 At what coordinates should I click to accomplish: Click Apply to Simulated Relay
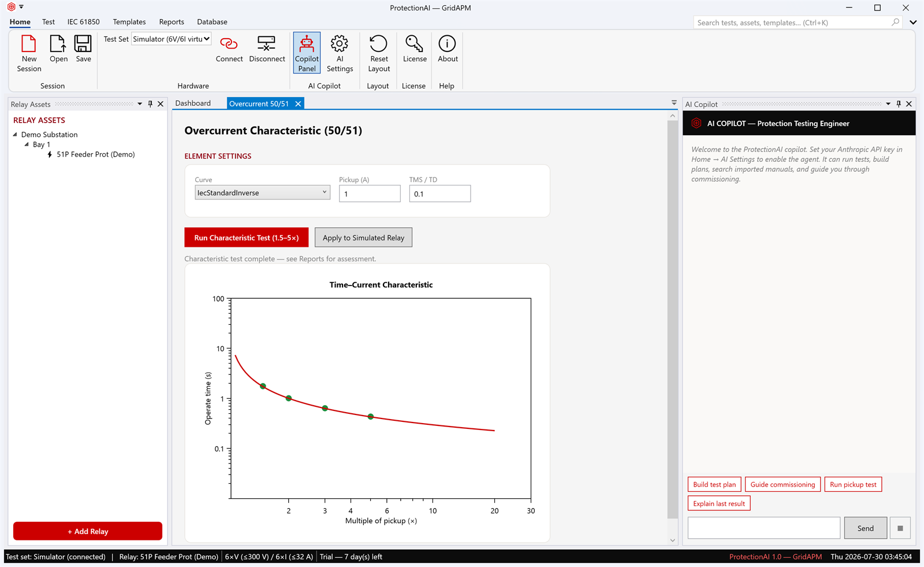point(363,238)
